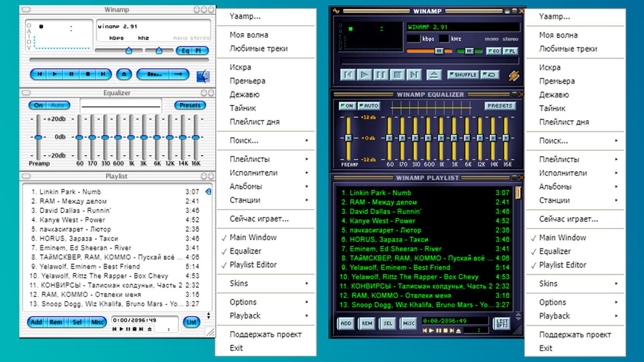Expand Станции submenu in the light player's menu
644x362 pixels.
266,200
